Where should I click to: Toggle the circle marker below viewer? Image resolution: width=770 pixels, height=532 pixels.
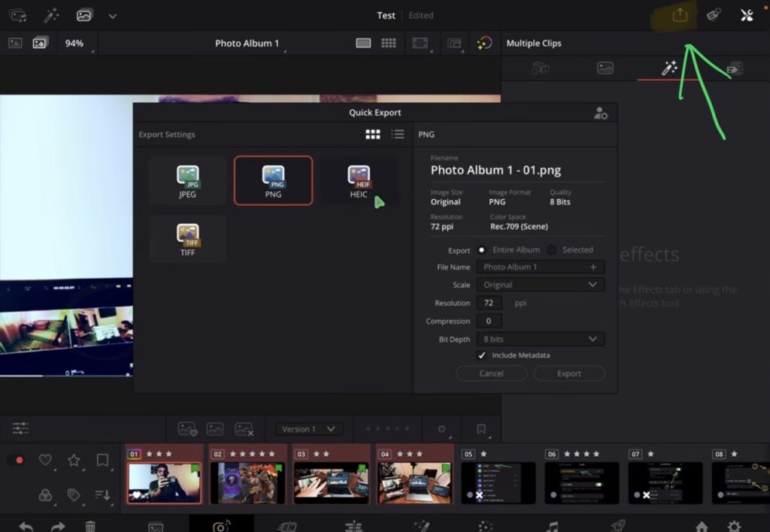click(x=441, y=429)
